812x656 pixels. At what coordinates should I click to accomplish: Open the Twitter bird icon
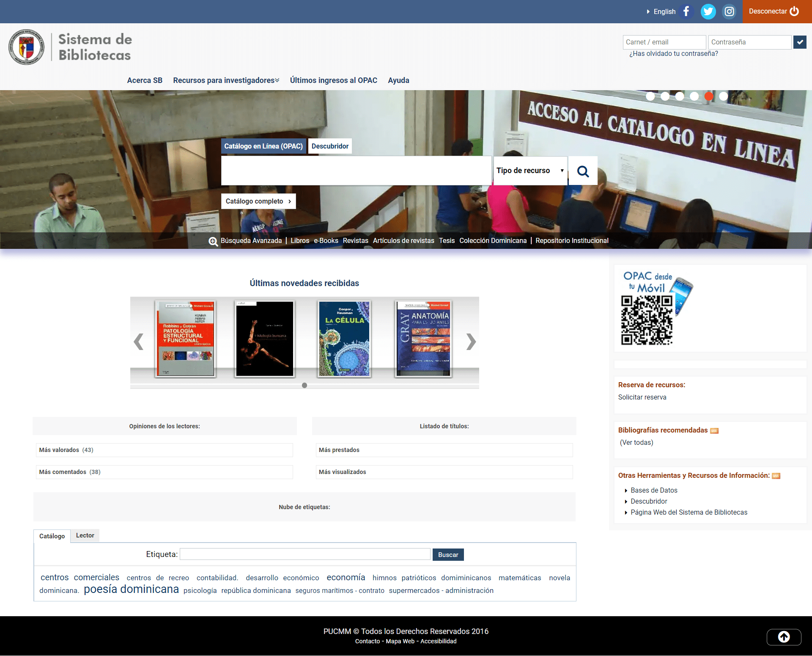[x=708, y=11]
